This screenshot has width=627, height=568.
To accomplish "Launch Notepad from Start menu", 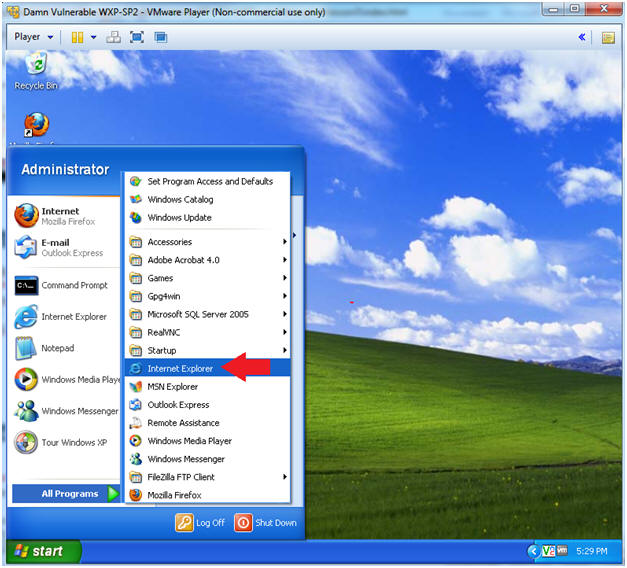I will 64,348.
